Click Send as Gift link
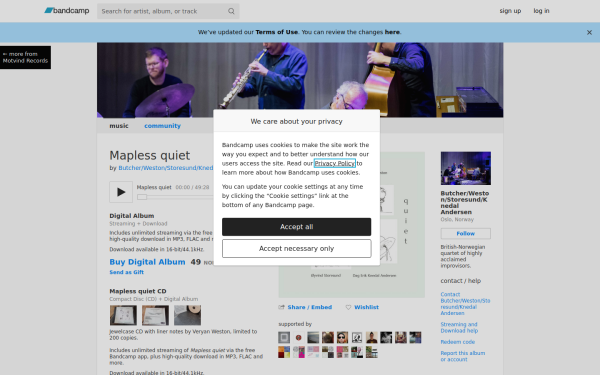This screenshot has width=600, height=375. tap(127, 272)
